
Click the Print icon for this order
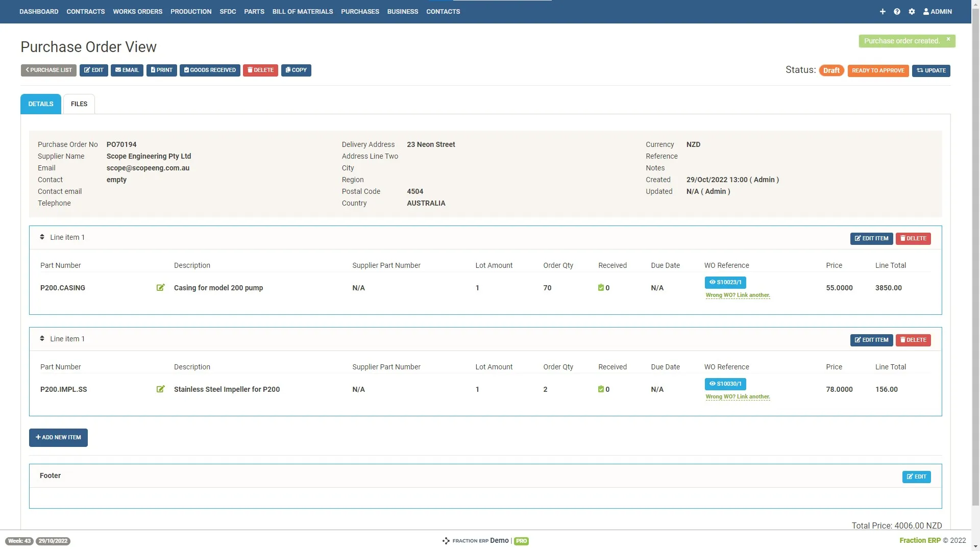(161, 70)
